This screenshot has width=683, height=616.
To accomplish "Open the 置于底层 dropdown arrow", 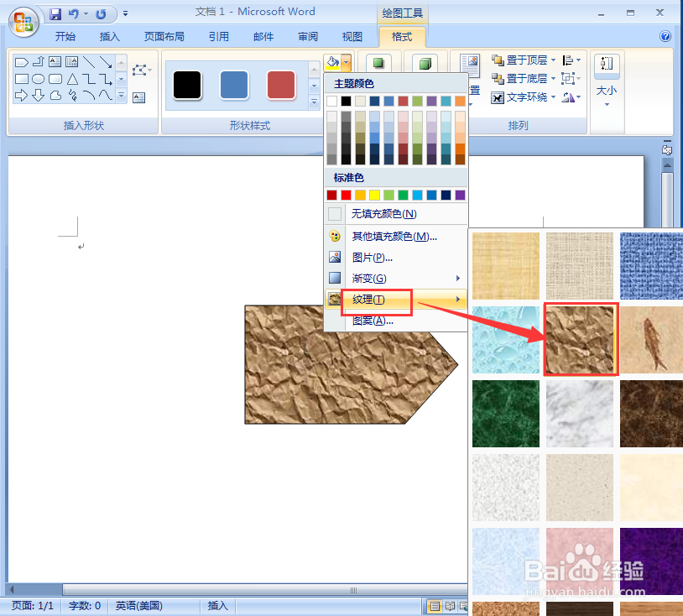I will coord(553,79).
